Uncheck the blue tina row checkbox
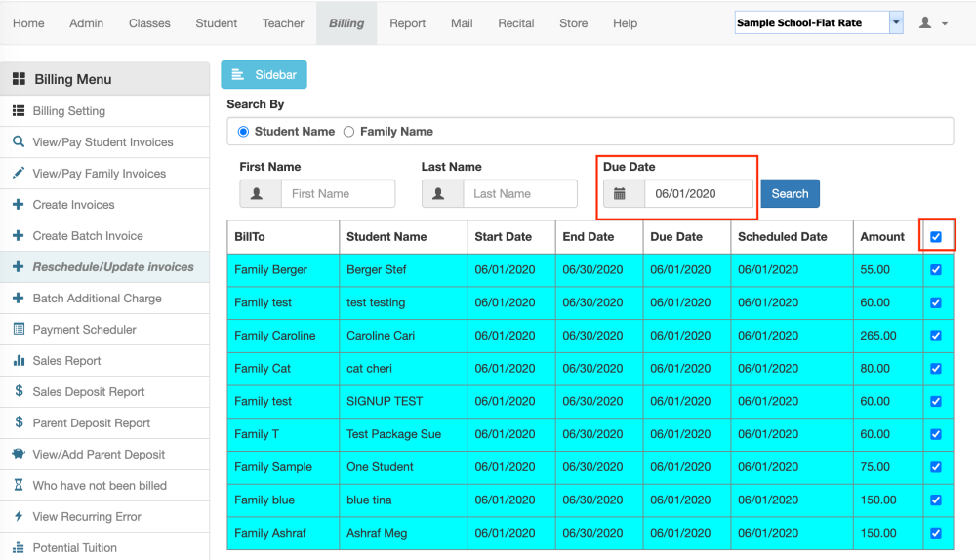 click(936, 500)
